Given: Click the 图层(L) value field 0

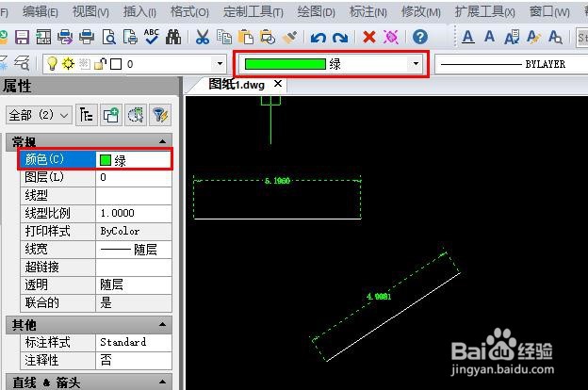Looking at the screenshot, I should [134, 177].
